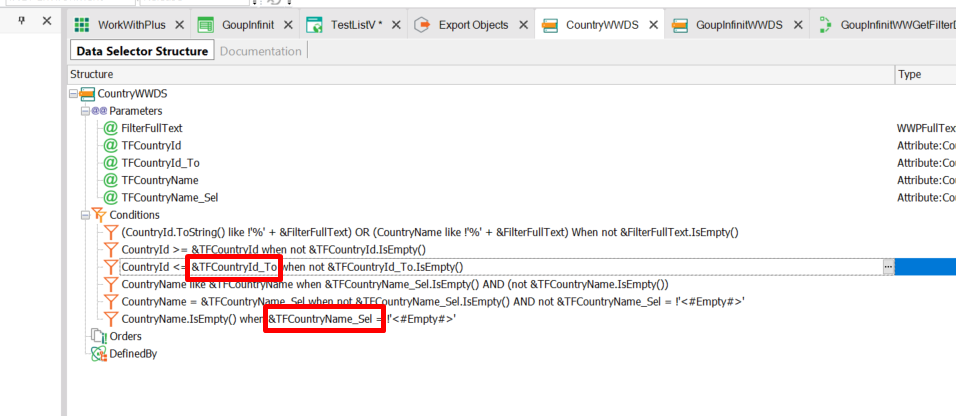Select the CountryName = &TFCountryName_Sel condition
Viewport: 956px width, 416px height.
pyautogui.click(x=433, y=302)
